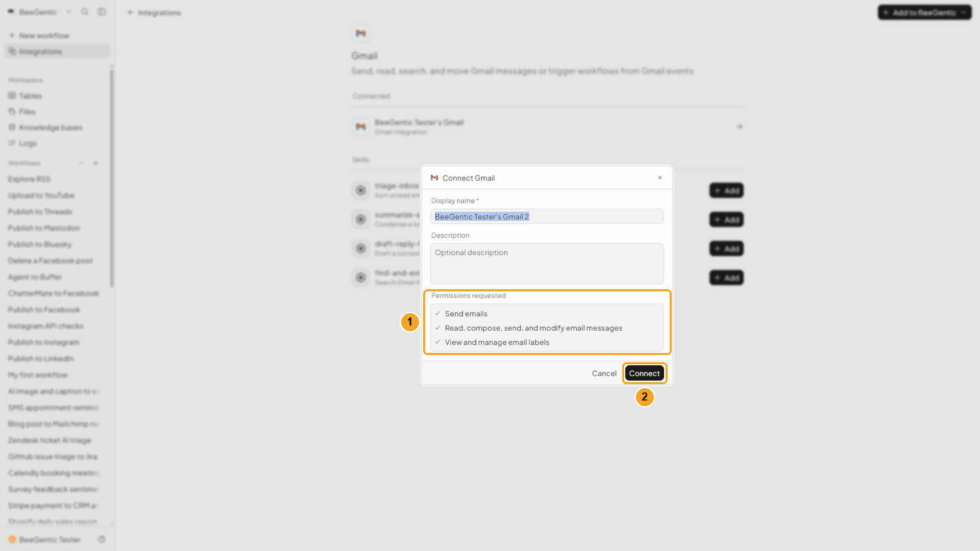Open Tables in the Workspace section
The width and height of the screenshot is (980, 551).
pos(57,96)
